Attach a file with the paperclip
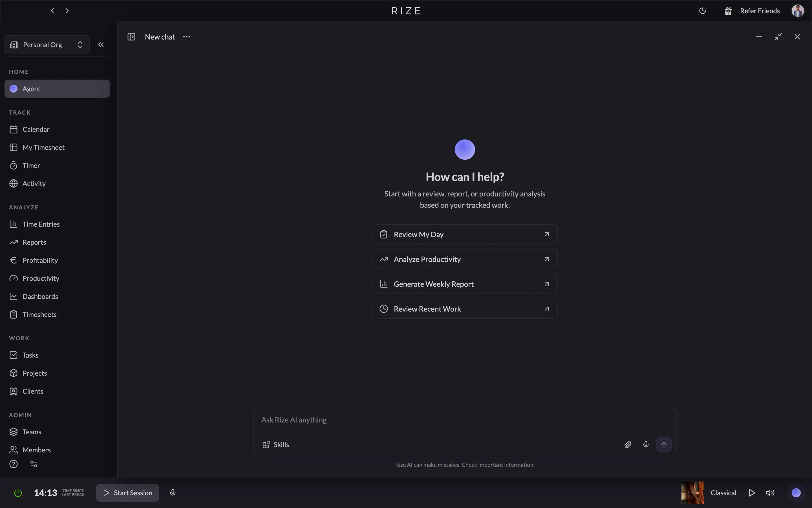This screenshot has width=812, height=508. [x=628, y=444]
